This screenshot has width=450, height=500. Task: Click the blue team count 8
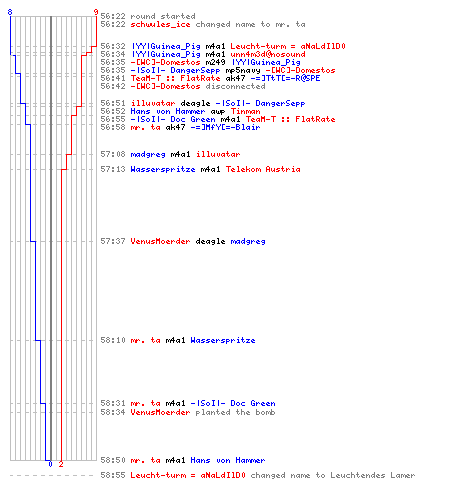point(10,12)
